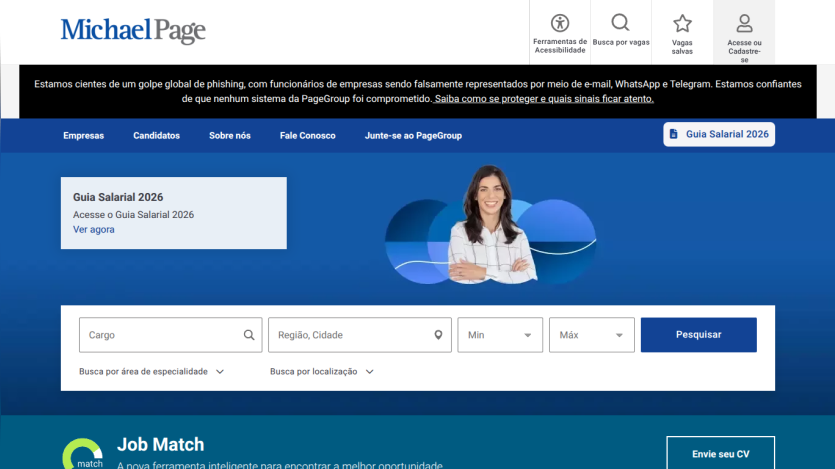Open the phishing protection 'Saiba como se proteger' link

click(543, 98)
